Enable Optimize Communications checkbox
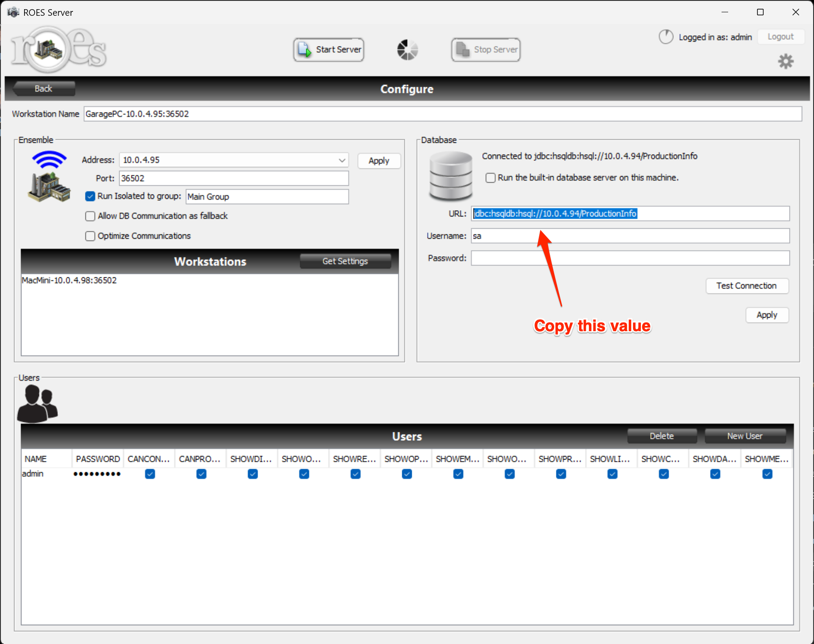This screenshot has width=814, height=644. [90, 236]
